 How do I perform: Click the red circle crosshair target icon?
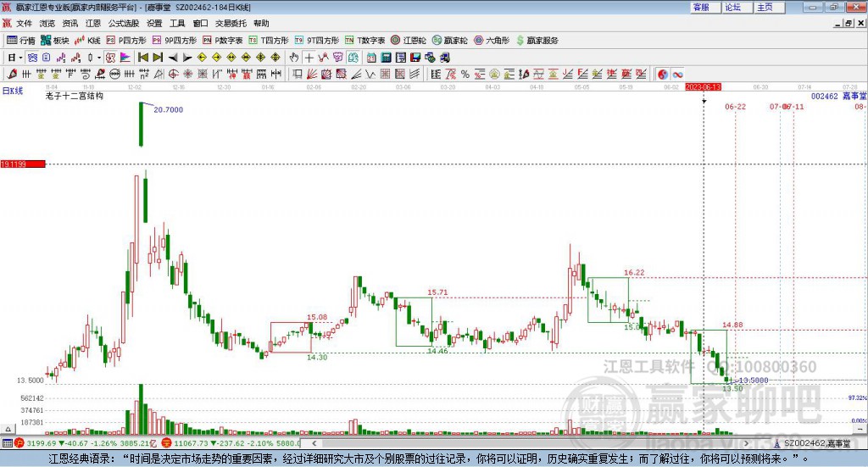[x=173, y=74]
